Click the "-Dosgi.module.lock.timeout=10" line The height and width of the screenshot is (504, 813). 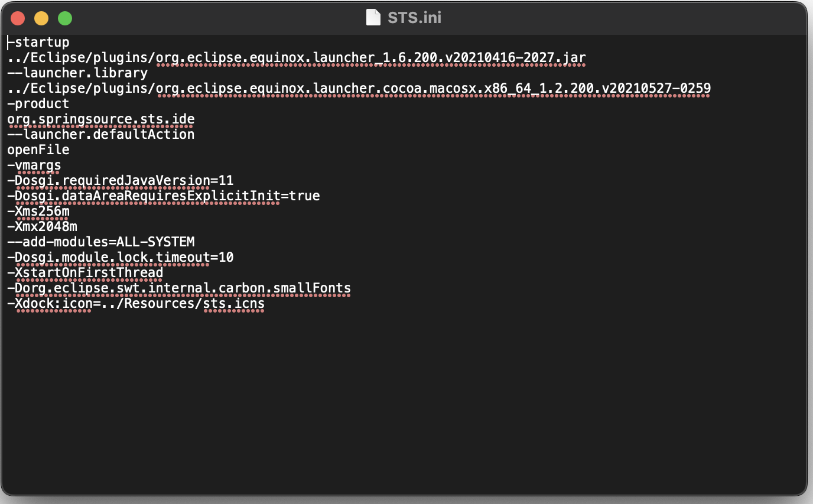coord(121,258)
